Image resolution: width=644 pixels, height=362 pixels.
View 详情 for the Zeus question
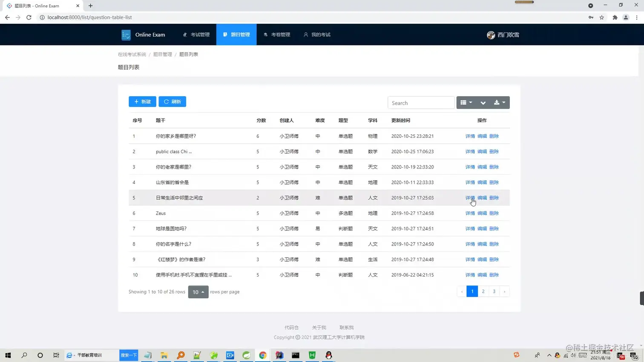pos(470,213)
